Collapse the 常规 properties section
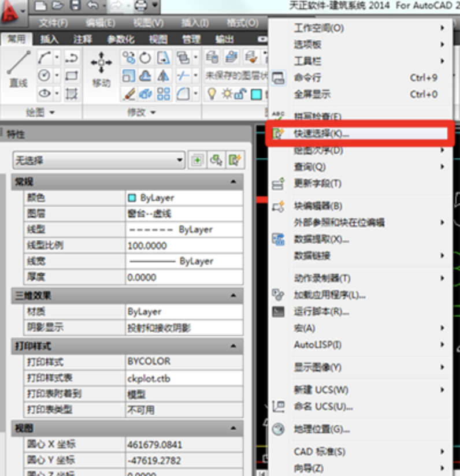 [x=233, y=182]
